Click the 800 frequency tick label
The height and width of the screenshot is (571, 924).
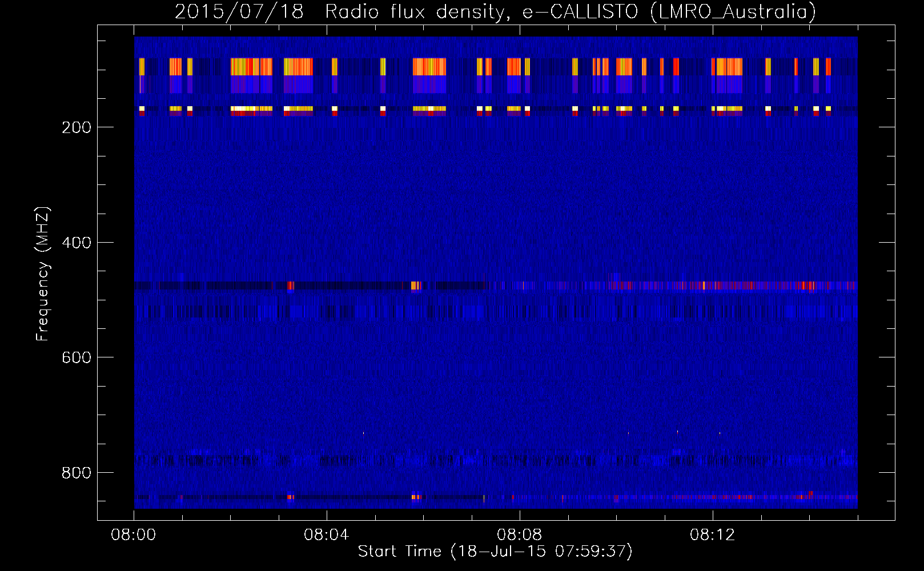(77, 473)
